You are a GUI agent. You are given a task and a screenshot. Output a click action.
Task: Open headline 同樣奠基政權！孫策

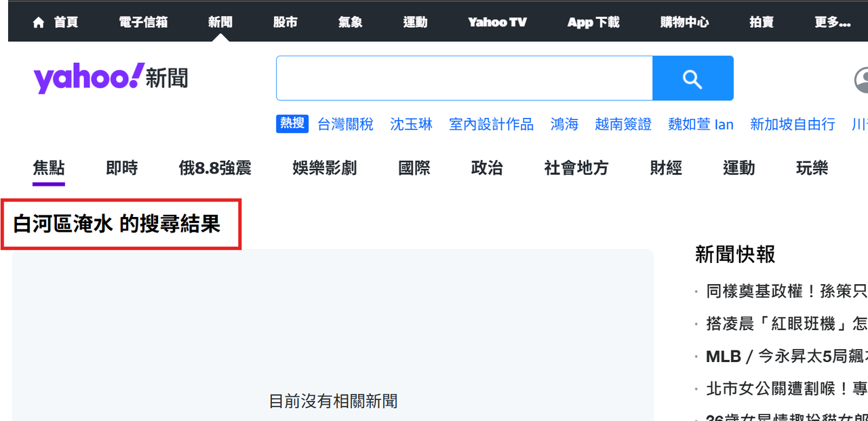tap(787, 292)
